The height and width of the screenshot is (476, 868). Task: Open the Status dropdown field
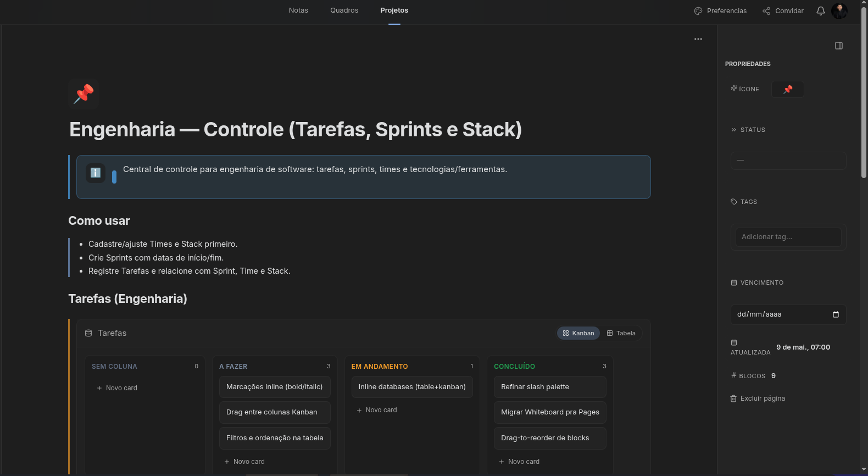point(788,160)
